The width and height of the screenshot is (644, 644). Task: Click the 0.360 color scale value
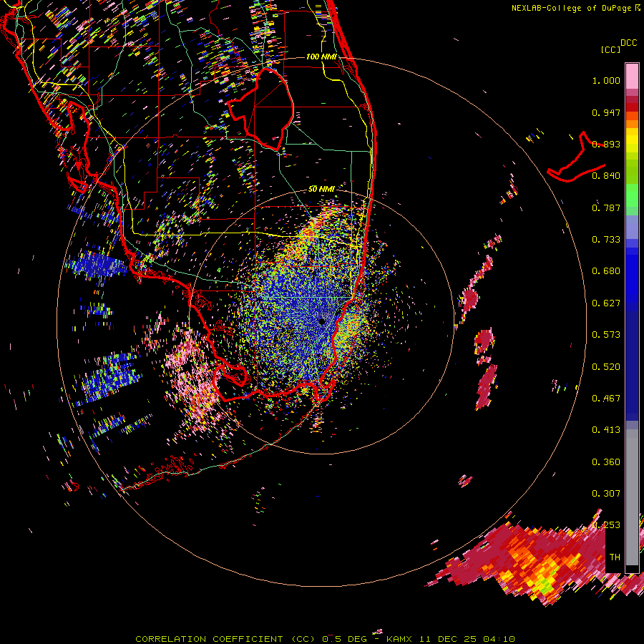coord(606,462)
